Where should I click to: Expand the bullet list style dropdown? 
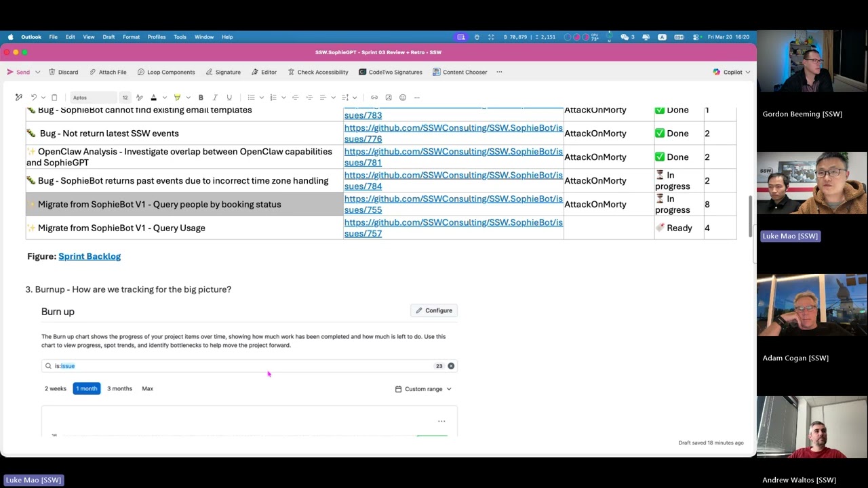pyautogui.click(x=261, y=98)
